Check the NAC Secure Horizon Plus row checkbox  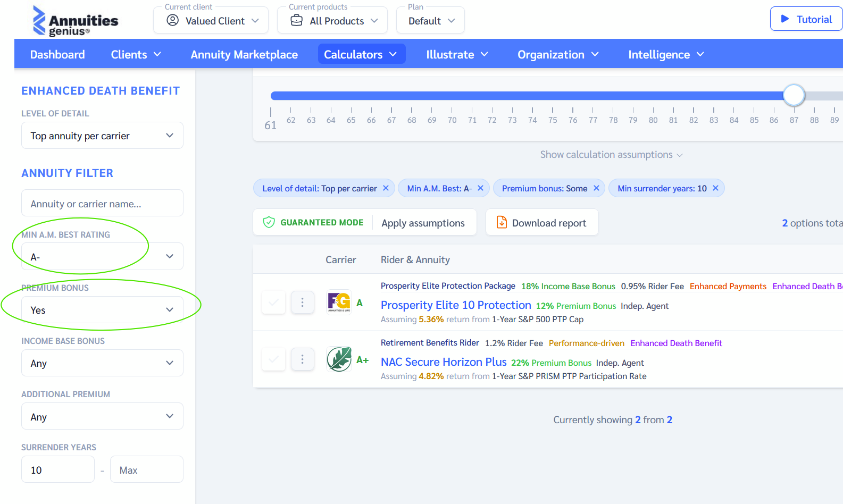tap(274, 359)
